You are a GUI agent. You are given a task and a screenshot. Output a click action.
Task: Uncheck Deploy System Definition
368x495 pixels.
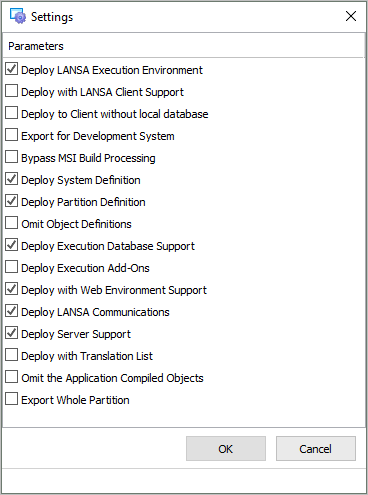12,179
